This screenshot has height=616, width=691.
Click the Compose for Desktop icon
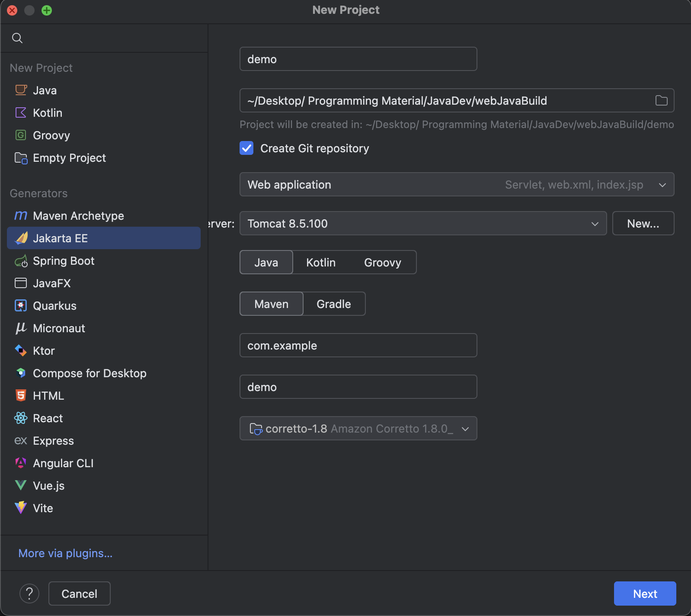pos(21,373)
